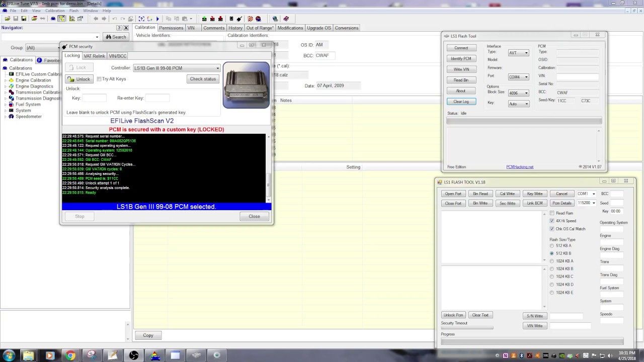Open OBS Studio from taskbar
This screenshot has height=362, width=644.
tap(133, 355)
